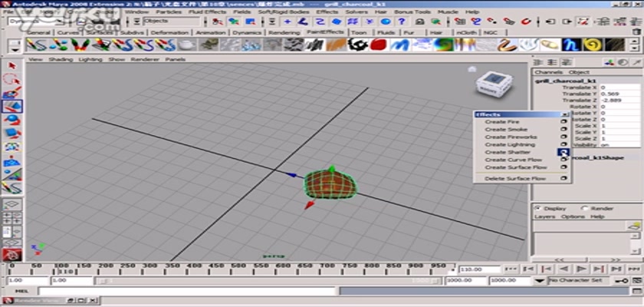
Task: Switch to the Rendering shelf tab
Action: tap(284, 32)
